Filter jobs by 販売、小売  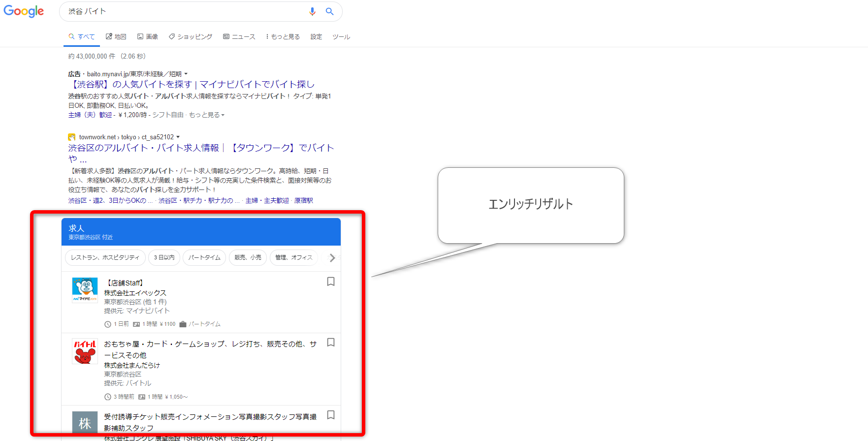[248, 257]
